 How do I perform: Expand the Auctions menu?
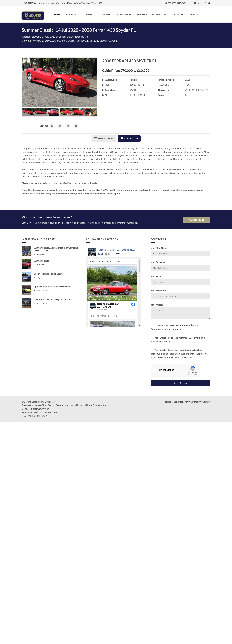73,14
